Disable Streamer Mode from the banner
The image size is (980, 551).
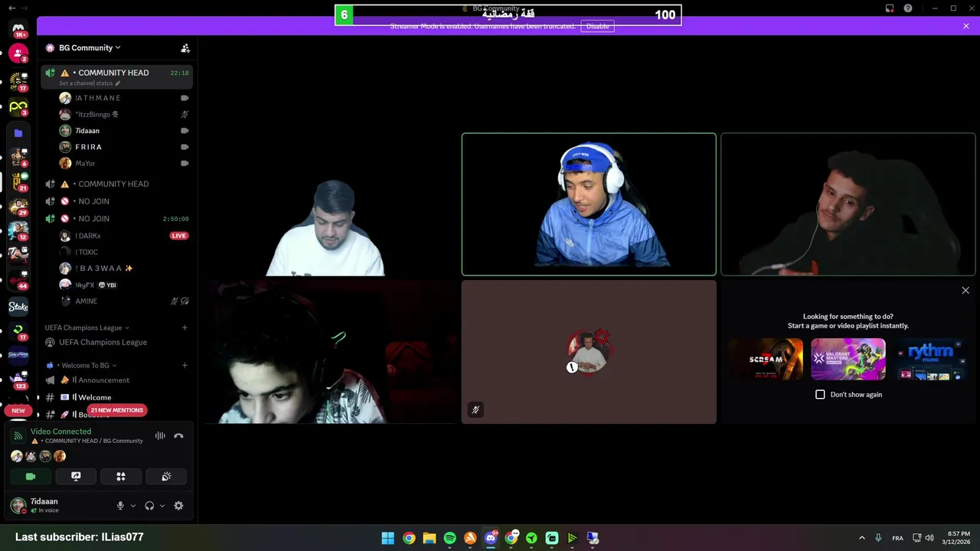(x=597, y=26)
